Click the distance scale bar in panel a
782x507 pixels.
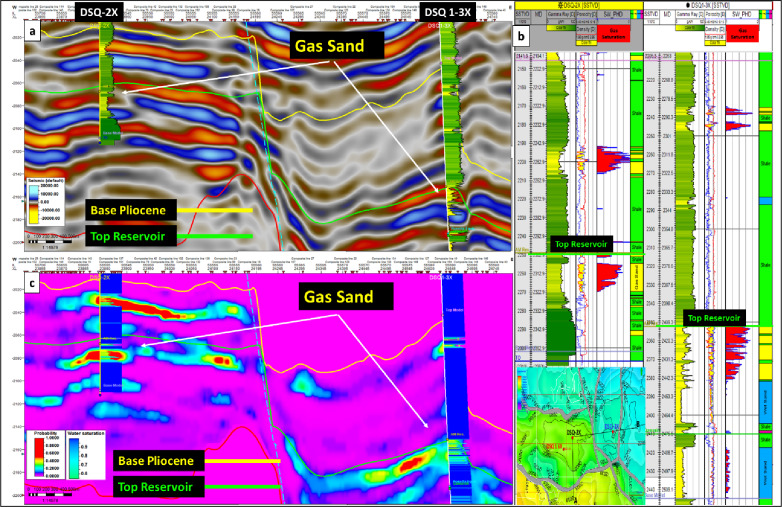tap(50, 242)
